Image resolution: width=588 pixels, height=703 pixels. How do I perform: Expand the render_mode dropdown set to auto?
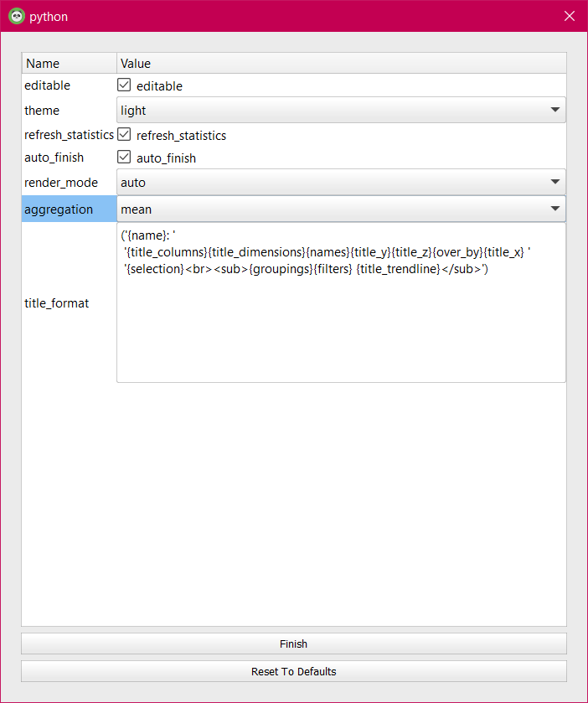point(341,182)
